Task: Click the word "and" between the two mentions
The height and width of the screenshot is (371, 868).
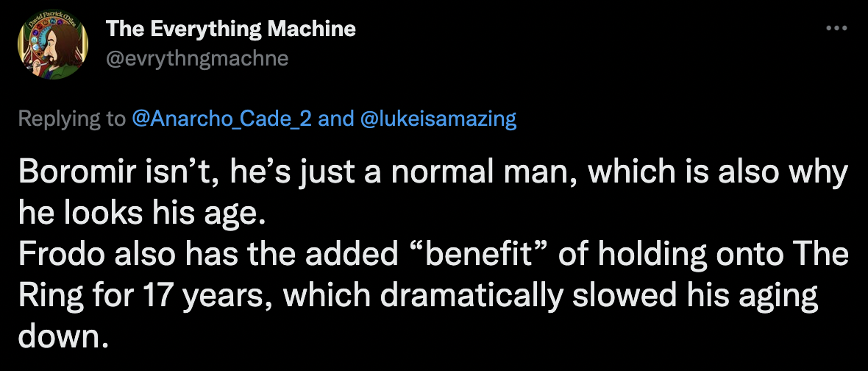Action: [x=336, y=119]
